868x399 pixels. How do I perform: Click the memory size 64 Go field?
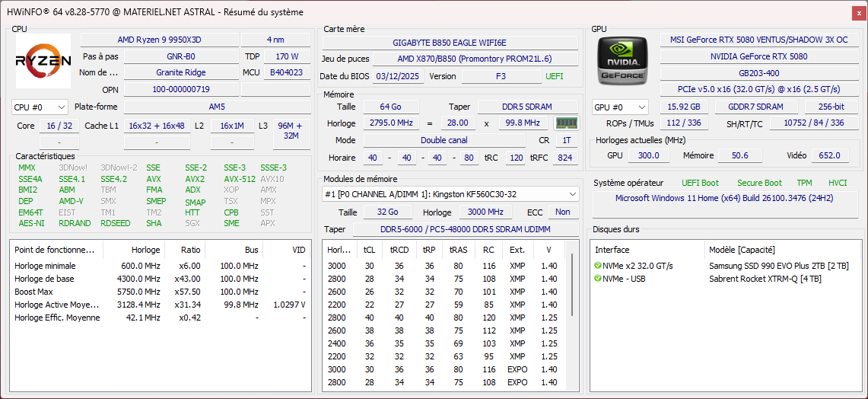[x=391, y=107]
